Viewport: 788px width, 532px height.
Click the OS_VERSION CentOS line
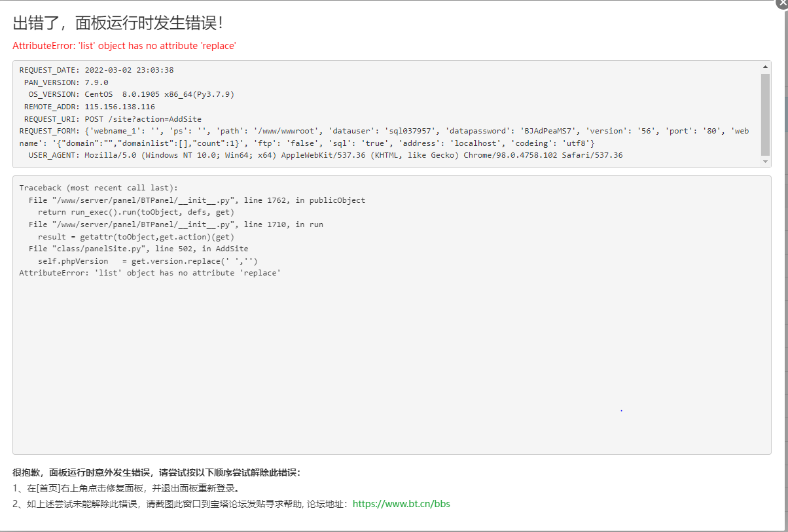(131, 94)
